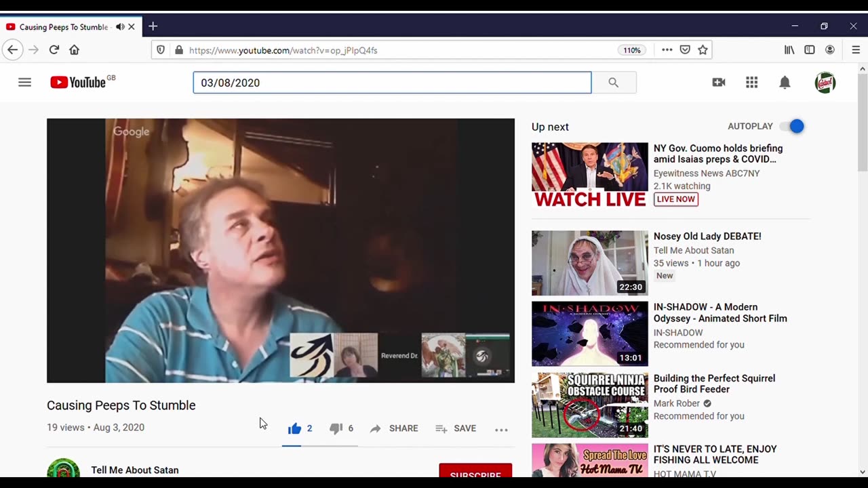Open Building the Perfect Squirrel Proof title
This screenshot has width=868, height=488.
714,384
